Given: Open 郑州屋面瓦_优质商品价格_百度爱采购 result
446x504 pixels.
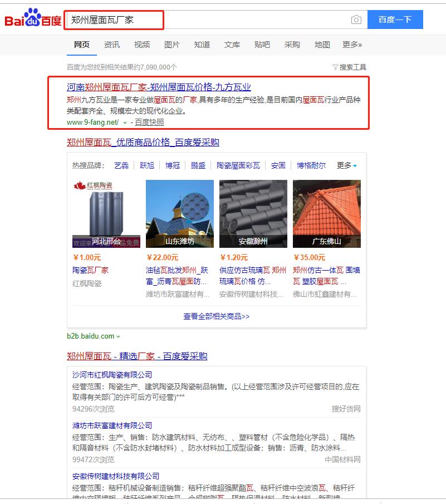Looking at the screenshot, I should [143, 142].
